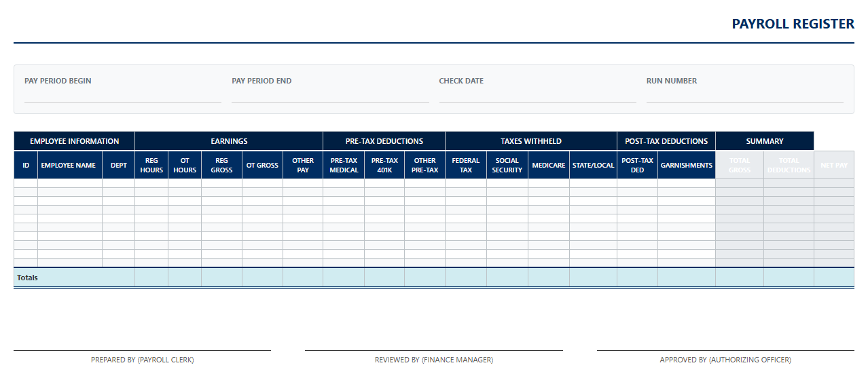The height and width of the screenshot is (378, 868).
Task: Select the PRE-TAX DEDUCTIONS group header
Action: pos(384,141)
